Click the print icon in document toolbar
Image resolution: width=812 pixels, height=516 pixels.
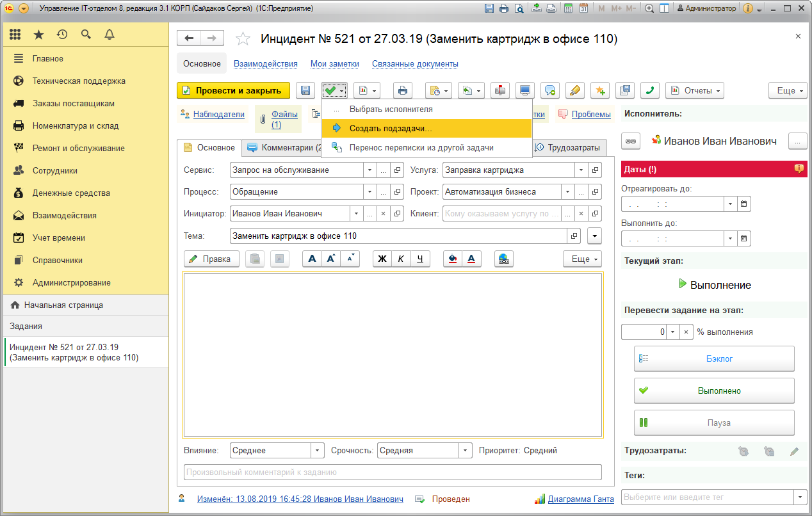[x=402, y=91]
